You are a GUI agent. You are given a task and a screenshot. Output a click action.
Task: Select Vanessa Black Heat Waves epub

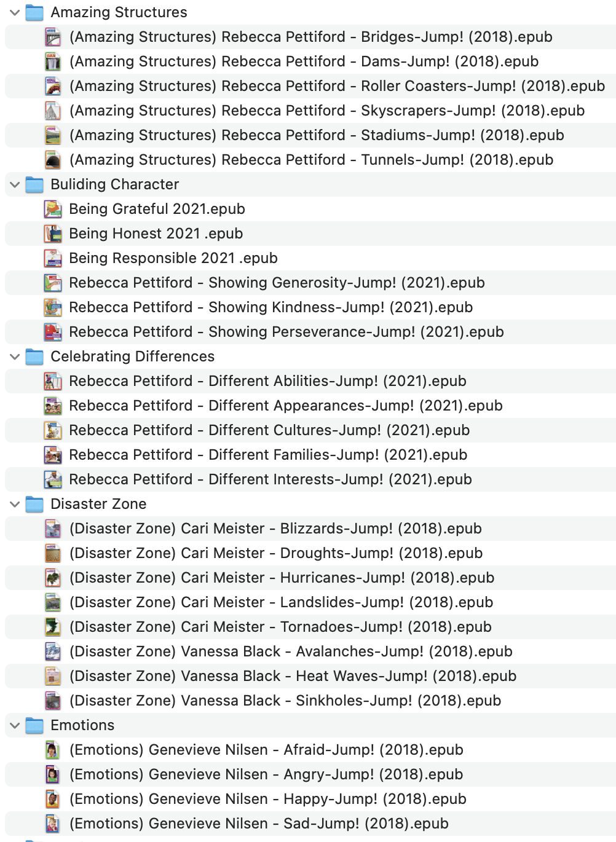[x=293, y=676]
